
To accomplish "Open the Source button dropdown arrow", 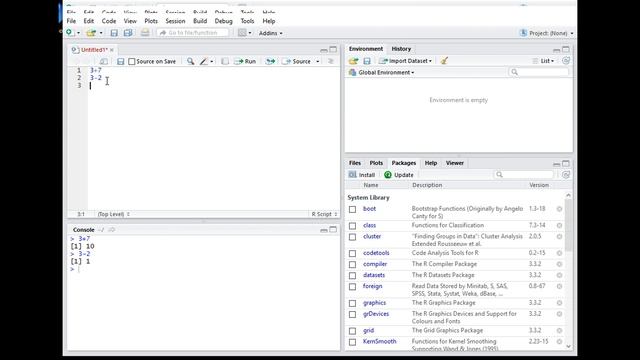I will [x=318, y=61].
